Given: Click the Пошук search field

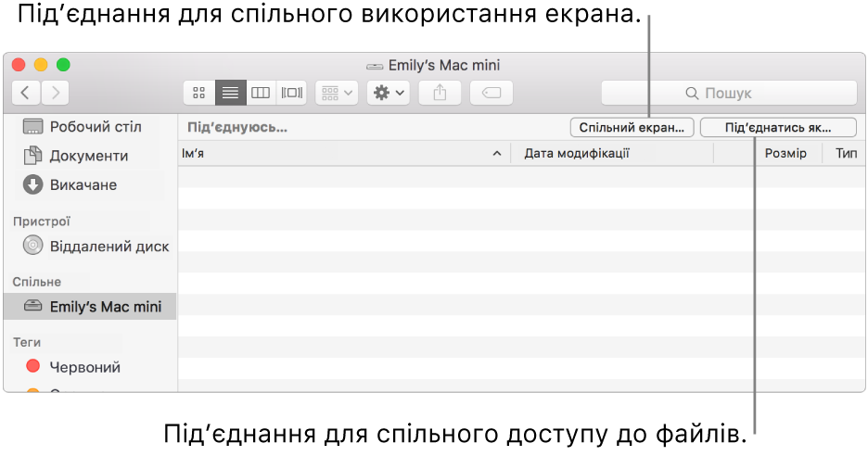Looking at the screenshot, I should (x=729, y=93).
